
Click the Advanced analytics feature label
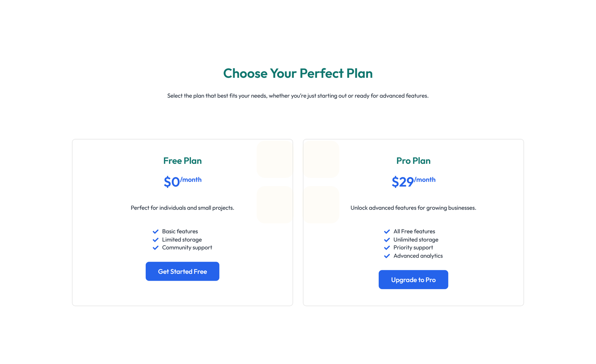418,256
